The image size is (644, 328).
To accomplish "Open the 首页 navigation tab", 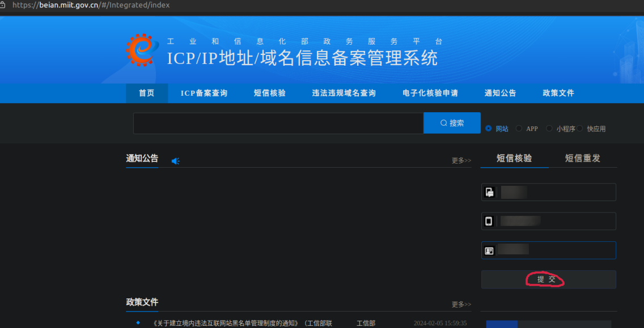I will coord(147,93).
